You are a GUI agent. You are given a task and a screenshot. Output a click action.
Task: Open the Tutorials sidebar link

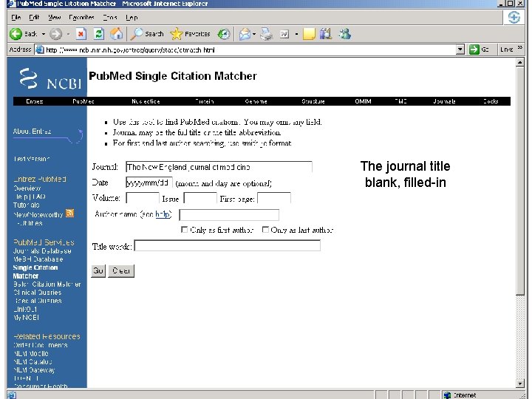(x=26, y=205)
